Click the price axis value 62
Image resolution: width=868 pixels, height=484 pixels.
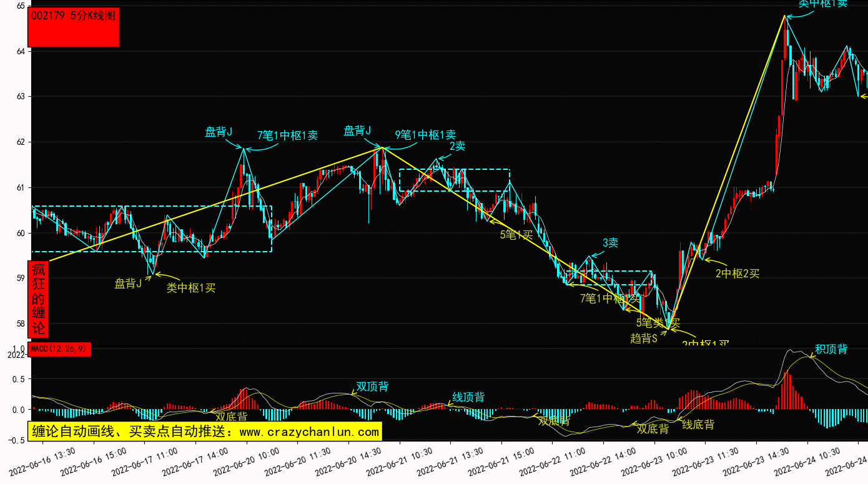[21, 142]
